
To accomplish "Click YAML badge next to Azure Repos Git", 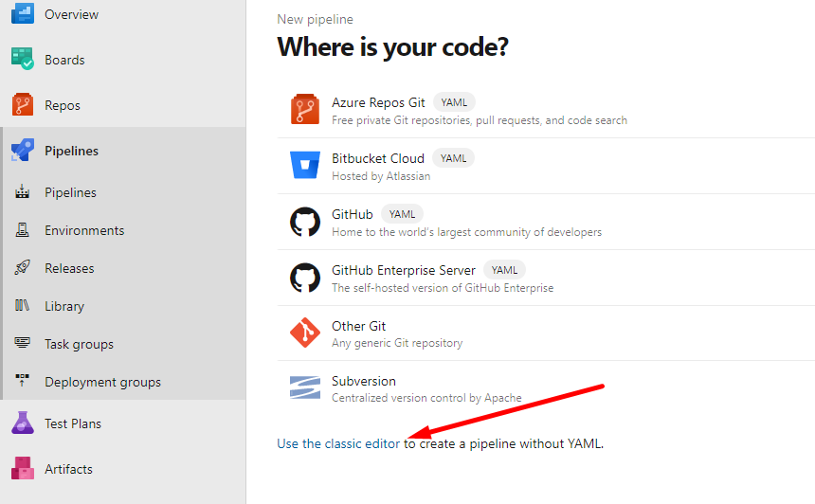I will pos(454,102).
